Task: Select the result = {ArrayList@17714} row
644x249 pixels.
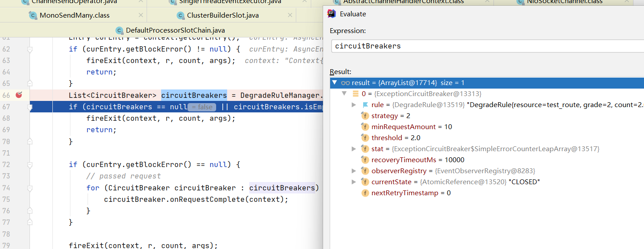Action: point(486,83)
